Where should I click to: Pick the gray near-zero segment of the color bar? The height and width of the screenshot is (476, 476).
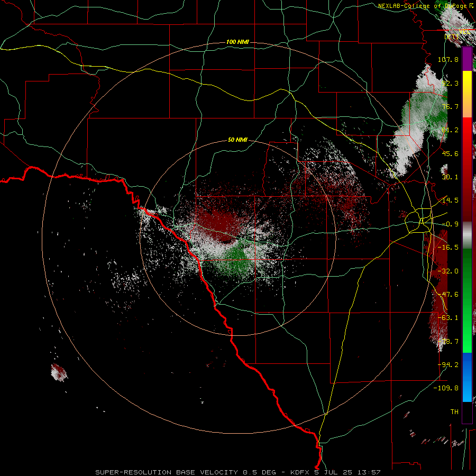(467, 235)
